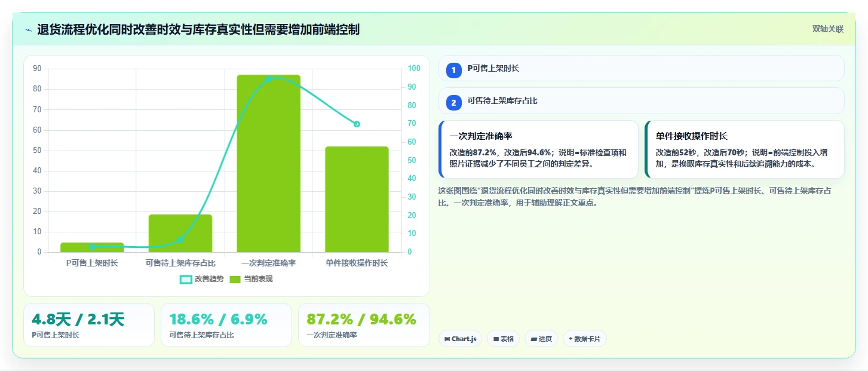
Task: Click the sparkle icon inside the 数据卡片 tag
Action: [571, 339]
